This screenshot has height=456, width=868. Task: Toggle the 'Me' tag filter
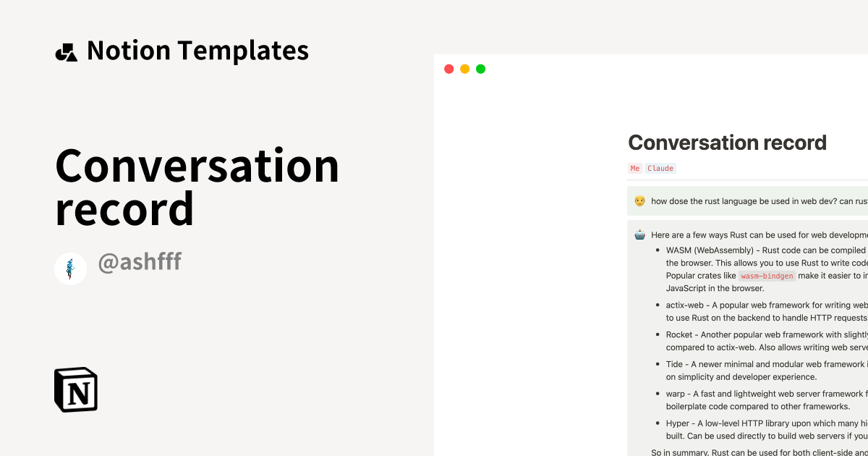(x=634, y=168)
